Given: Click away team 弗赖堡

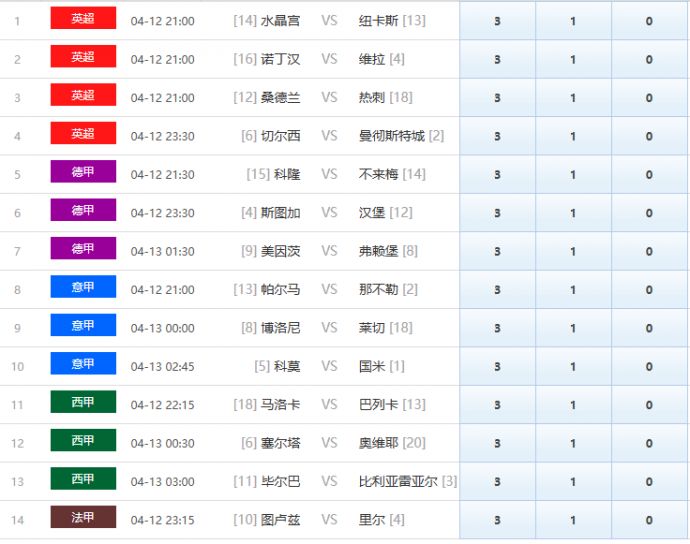Looking at the screenshot, I should [x=378, y=251].
